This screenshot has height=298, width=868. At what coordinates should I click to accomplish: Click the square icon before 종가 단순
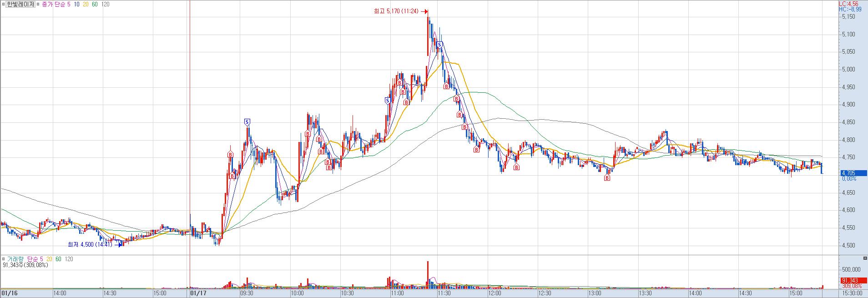click(x=38, y=4)
